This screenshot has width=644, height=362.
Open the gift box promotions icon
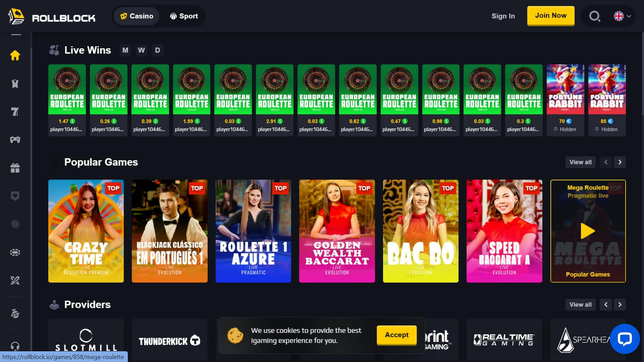pos(15,168)
